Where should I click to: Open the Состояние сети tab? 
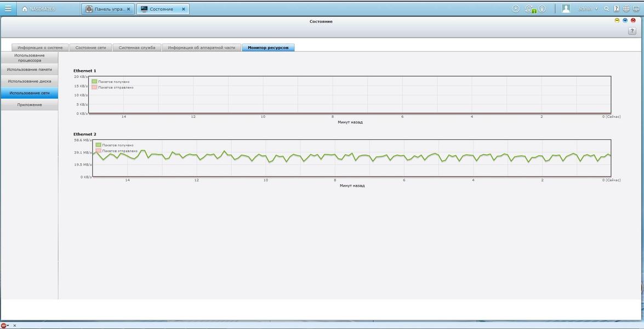pyautogui.click(x=90, y=48)
